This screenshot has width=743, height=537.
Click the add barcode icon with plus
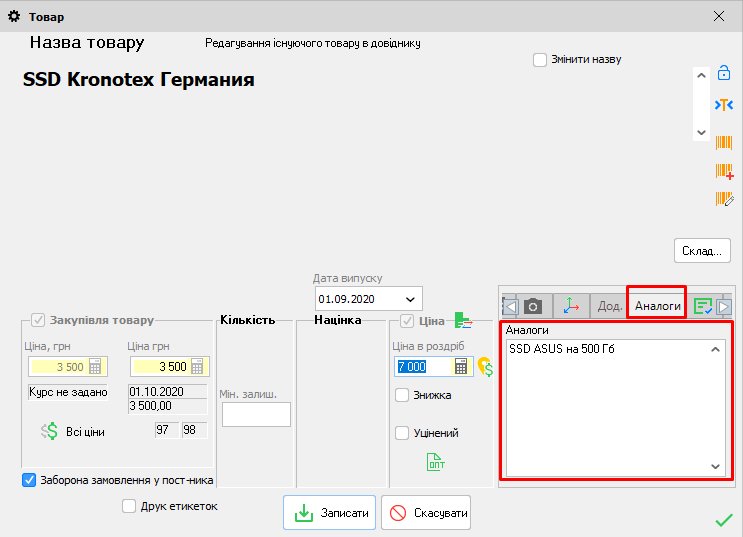(724, 171)
